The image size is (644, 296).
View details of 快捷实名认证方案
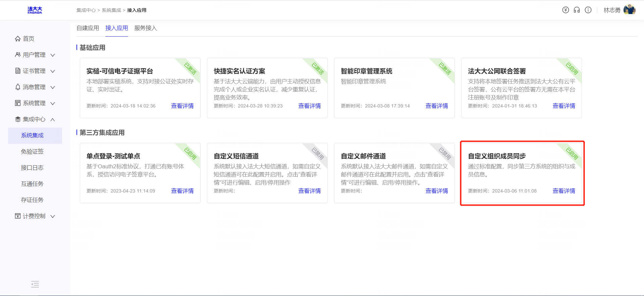pyautogui.click(x=310, y=106)
